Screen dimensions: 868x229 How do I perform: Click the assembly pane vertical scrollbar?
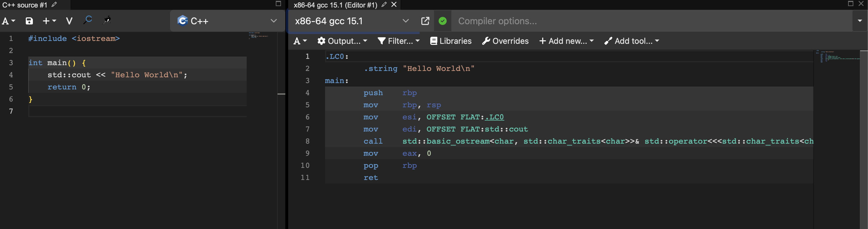tap(864, 139)
